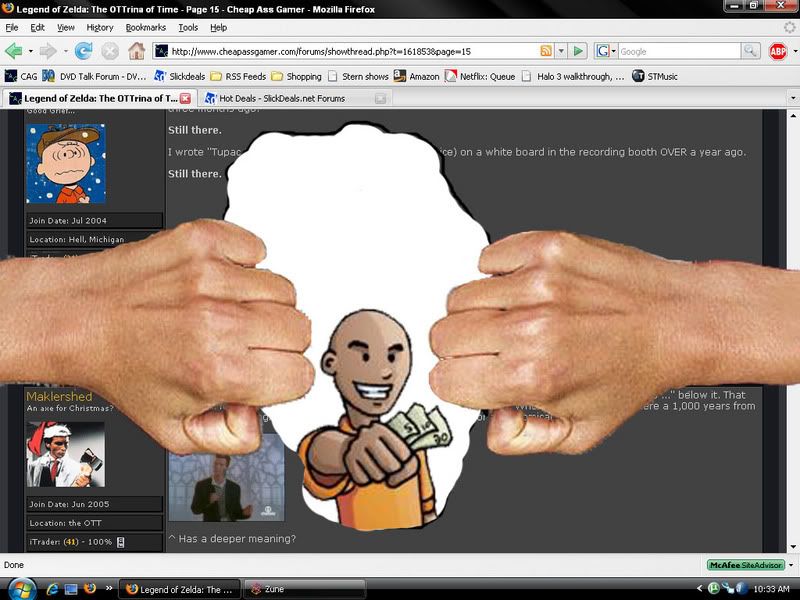Reload the page with the Refresh icon
The width and height of the screenshot is (800, 600).
coord(84,51)
